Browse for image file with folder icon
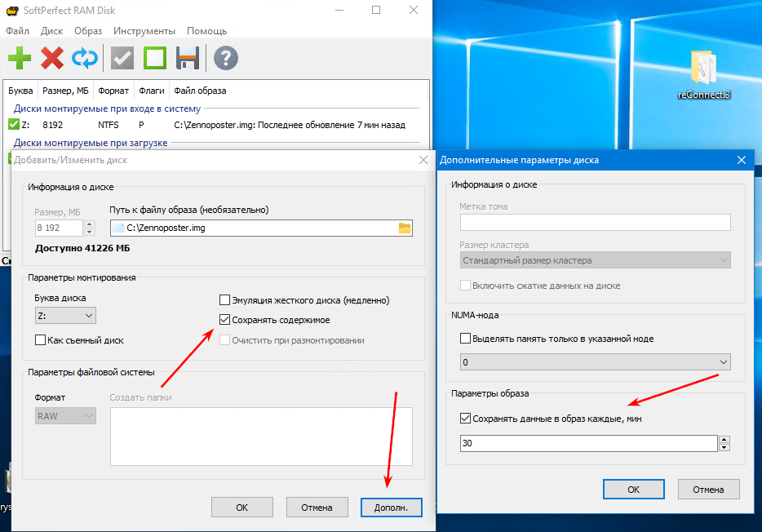 click(405, 228)
